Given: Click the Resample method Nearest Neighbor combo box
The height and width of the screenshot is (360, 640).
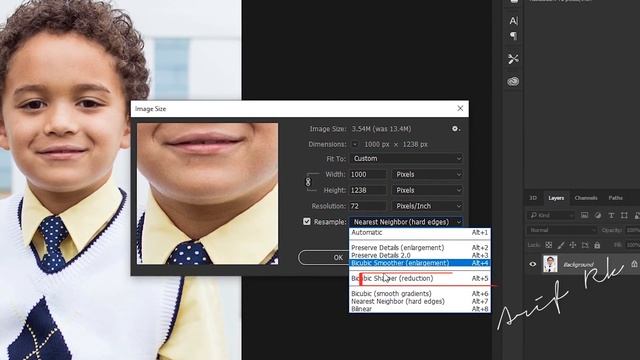Looking at the screenshot, I should pyautogui.click(x=406, y=222).
